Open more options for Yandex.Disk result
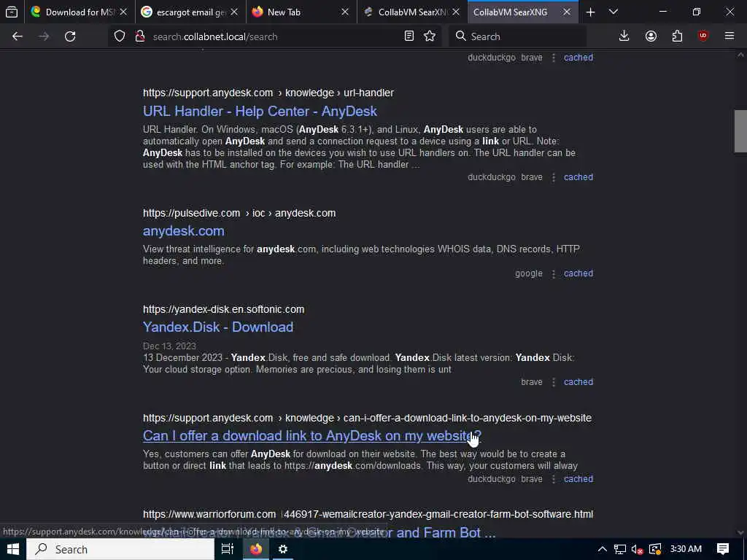Screen dimensions: 747x560 point(554,382)
